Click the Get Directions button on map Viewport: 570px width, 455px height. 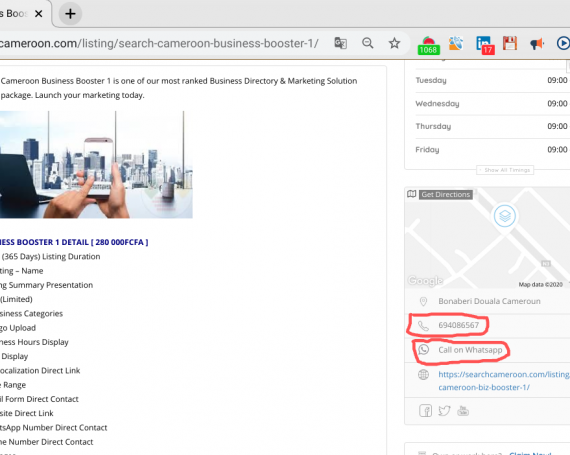(x=446, y=194)
